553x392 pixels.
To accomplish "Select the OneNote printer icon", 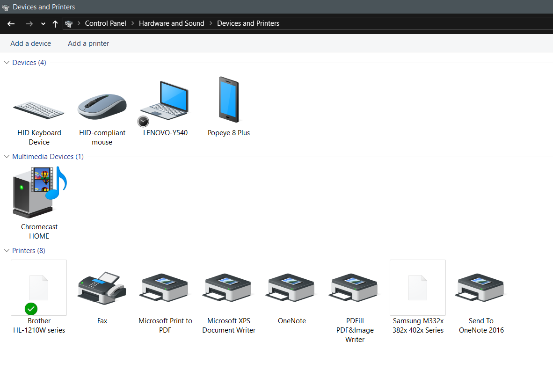I will pos(291,288).
